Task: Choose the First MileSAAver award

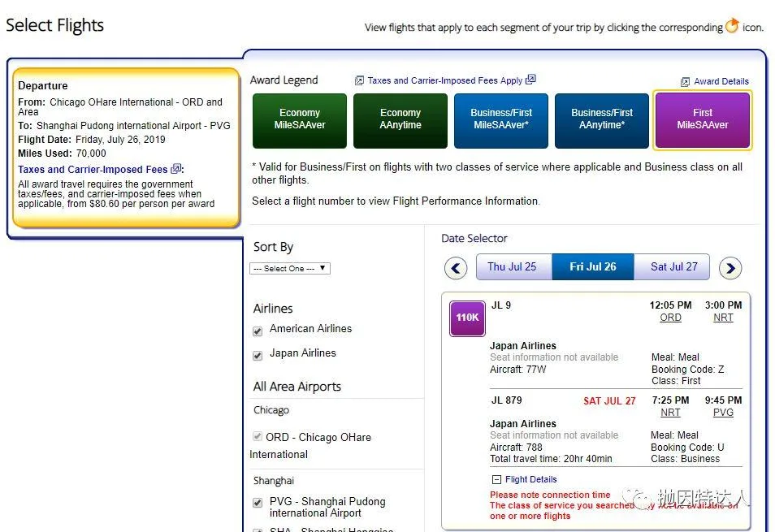Action: point(703,120)
